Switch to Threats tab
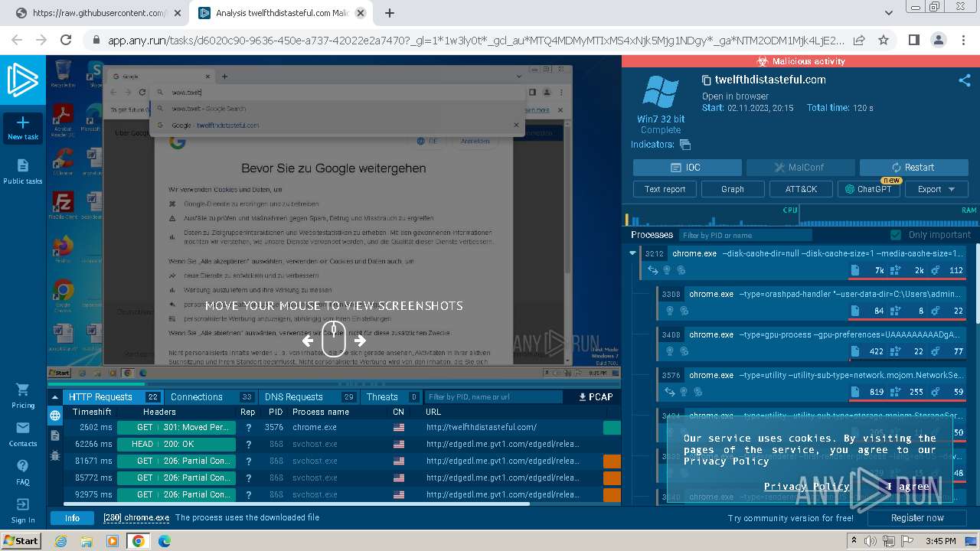 (391, 397)
